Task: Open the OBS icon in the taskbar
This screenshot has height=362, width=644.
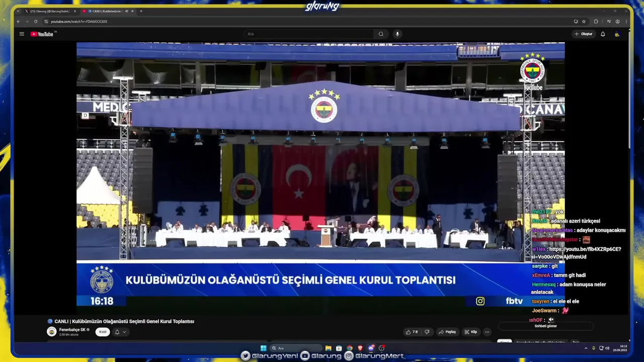Action: click(381, 348)
